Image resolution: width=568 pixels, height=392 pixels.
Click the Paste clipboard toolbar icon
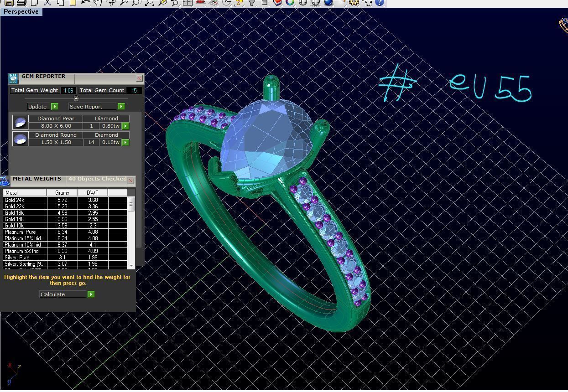73,2
